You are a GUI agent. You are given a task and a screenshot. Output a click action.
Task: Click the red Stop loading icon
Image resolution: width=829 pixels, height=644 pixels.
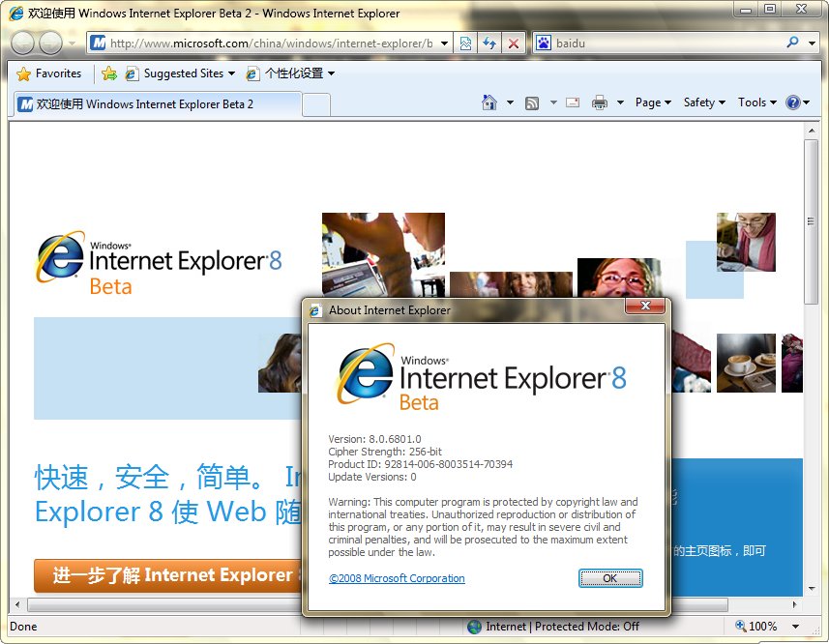tap(514, 44)
